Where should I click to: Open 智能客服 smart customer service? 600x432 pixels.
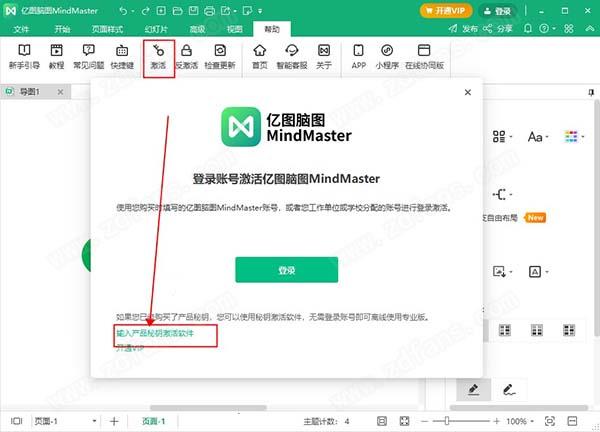point(292,56)
